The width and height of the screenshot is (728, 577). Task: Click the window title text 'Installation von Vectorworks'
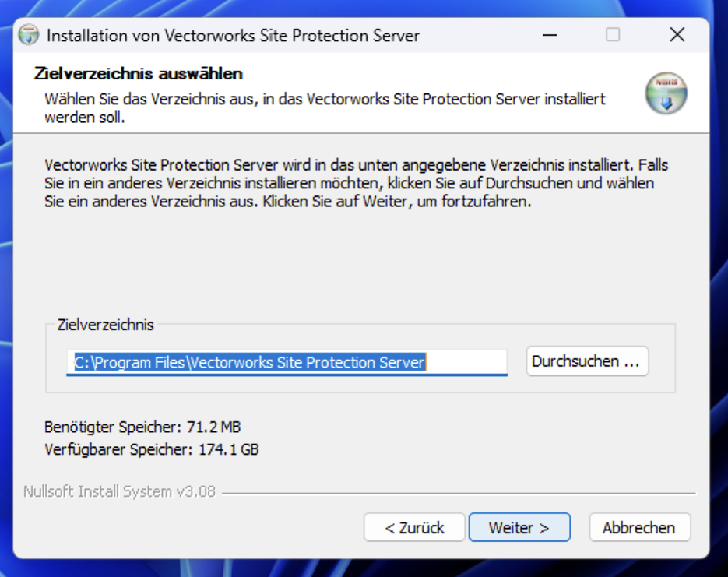pos(233,36)
